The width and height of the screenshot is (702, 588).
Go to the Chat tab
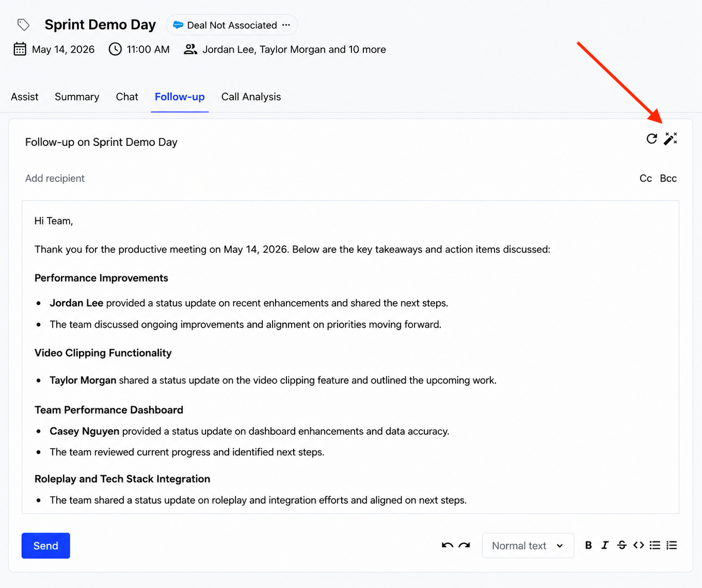click(127, 97)
